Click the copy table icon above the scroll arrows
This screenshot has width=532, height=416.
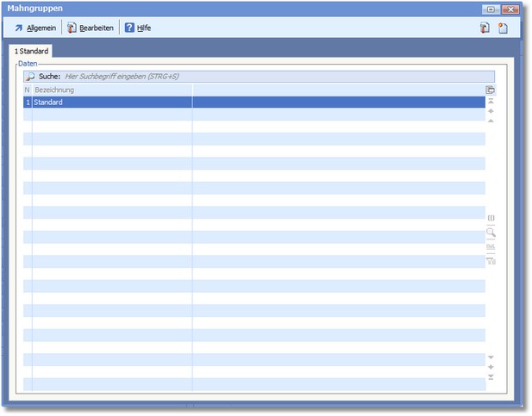pyautogui.click(x=491, y=90)
